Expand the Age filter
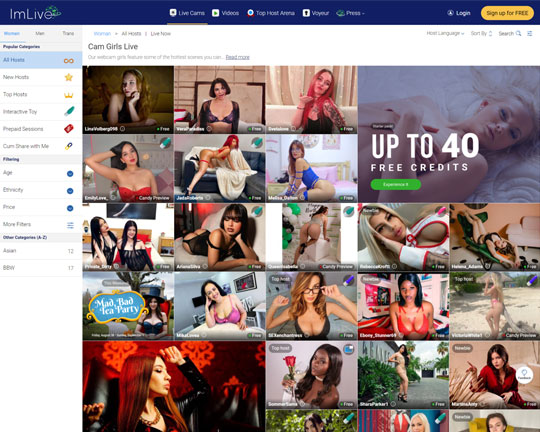Screen dimensions: 540x432 70,174
